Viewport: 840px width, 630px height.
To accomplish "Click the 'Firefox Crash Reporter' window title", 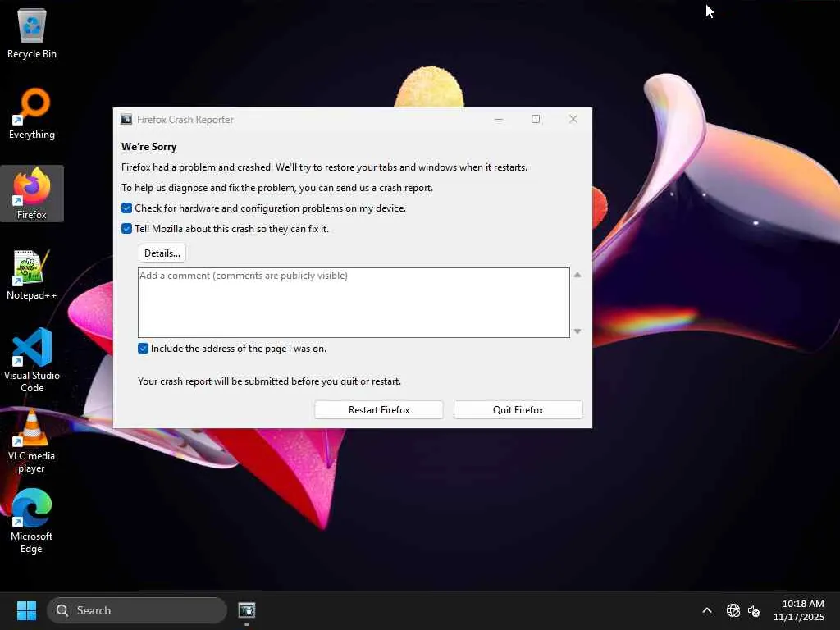I will 185,120.
